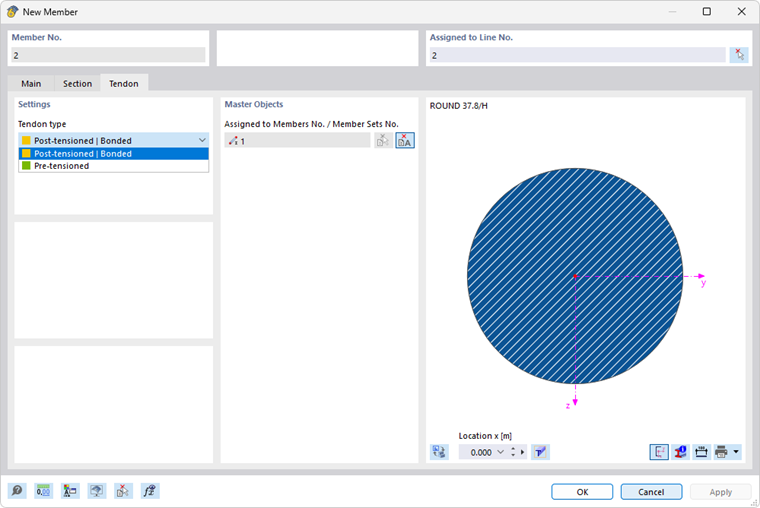
Task: Toggle the axes display icon under preview
Action: [x=659, y=452]
